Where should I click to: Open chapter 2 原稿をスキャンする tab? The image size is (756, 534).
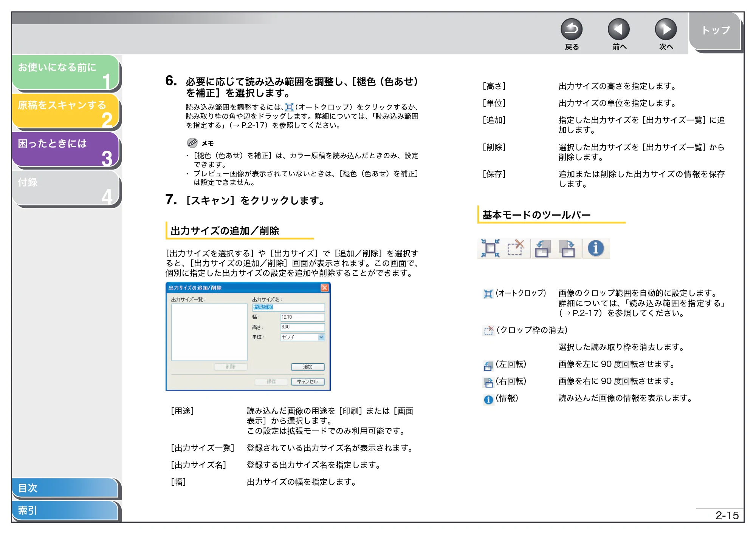(x=65, y=111)
